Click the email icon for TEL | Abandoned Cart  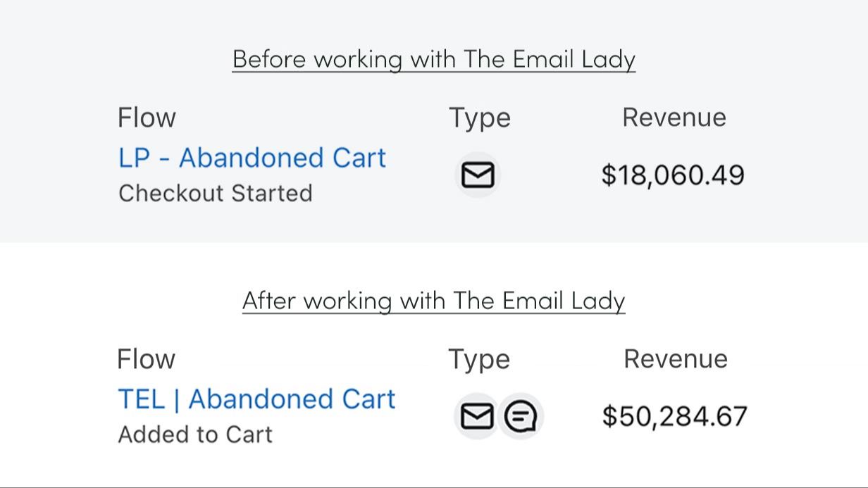(477, 416)
